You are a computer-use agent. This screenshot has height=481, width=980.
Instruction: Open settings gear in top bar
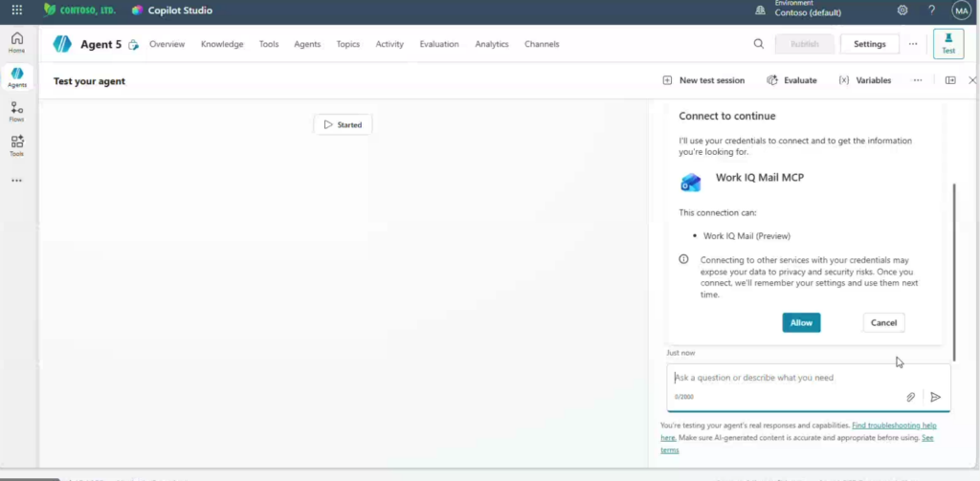click(x=902, y=11)
